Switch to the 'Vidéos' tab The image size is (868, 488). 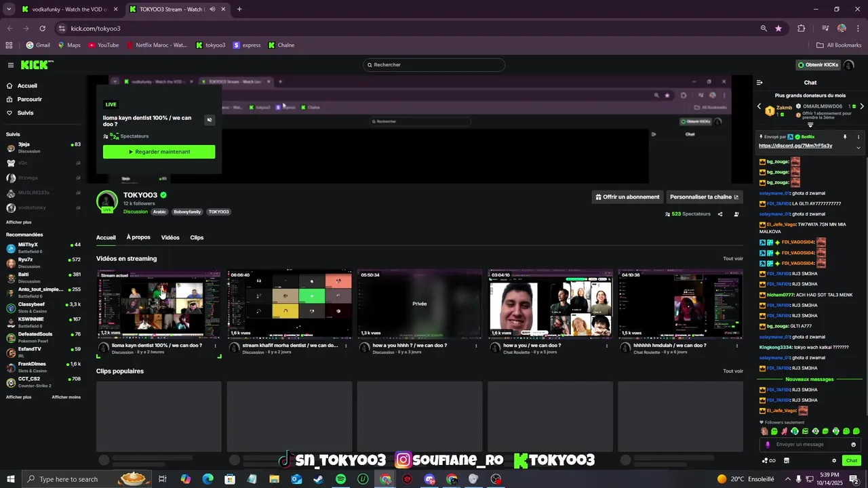point(170,237)
